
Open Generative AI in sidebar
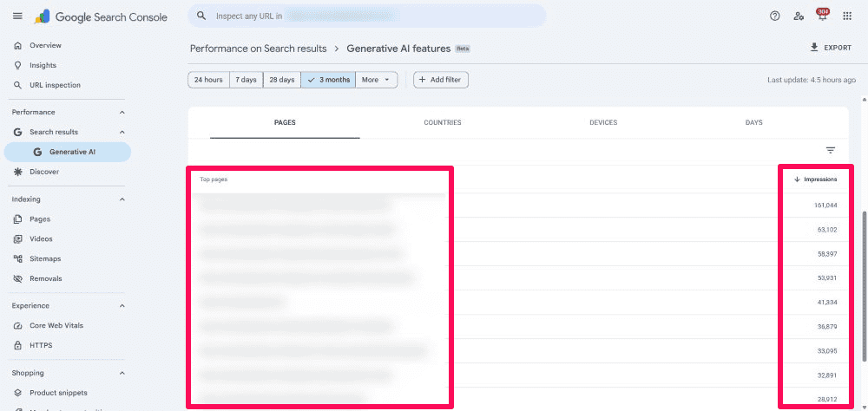68,152
